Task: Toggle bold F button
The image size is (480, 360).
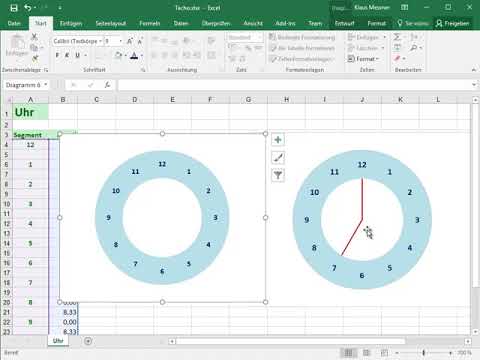Action: coord(57,55)
